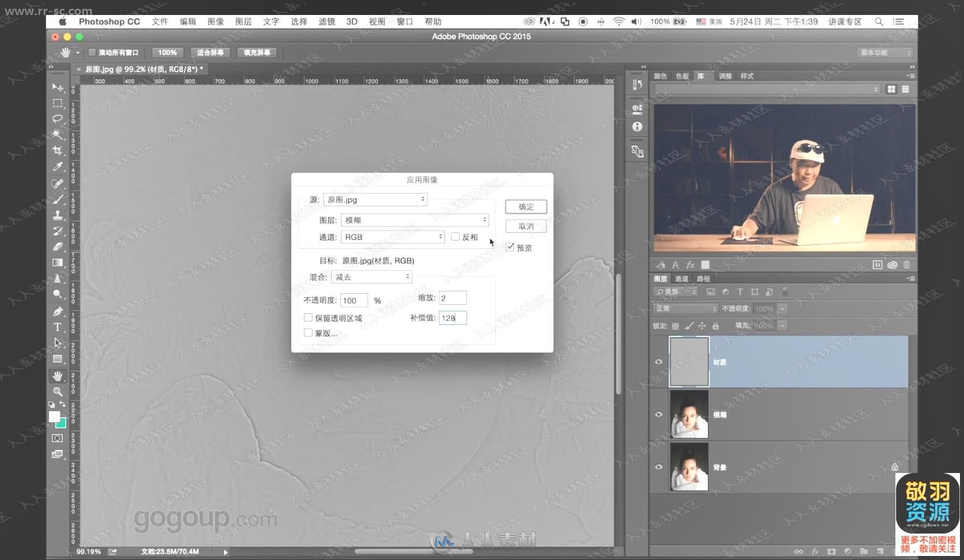The height and width of the screenshot is (560, 964).
Task: Select the Path Selection tool
Action: [x=58, y=343]
